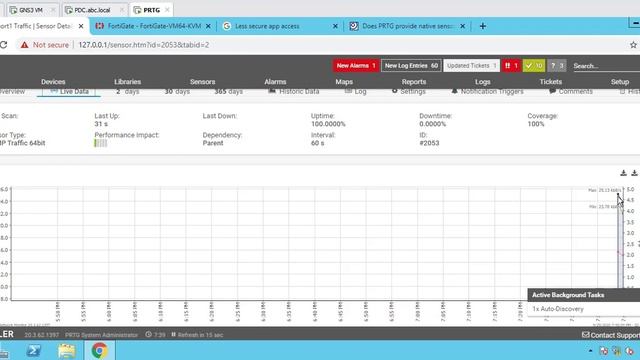Open Contact Support link
Screen dimensions: 640x360
click(611, 335)
